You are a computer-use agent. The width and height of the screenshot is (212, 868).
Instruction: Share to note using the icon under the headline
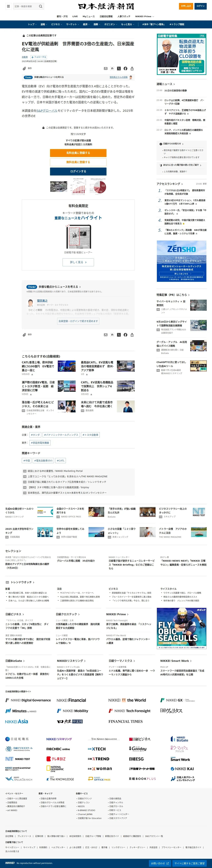click(x=112, y=68)
